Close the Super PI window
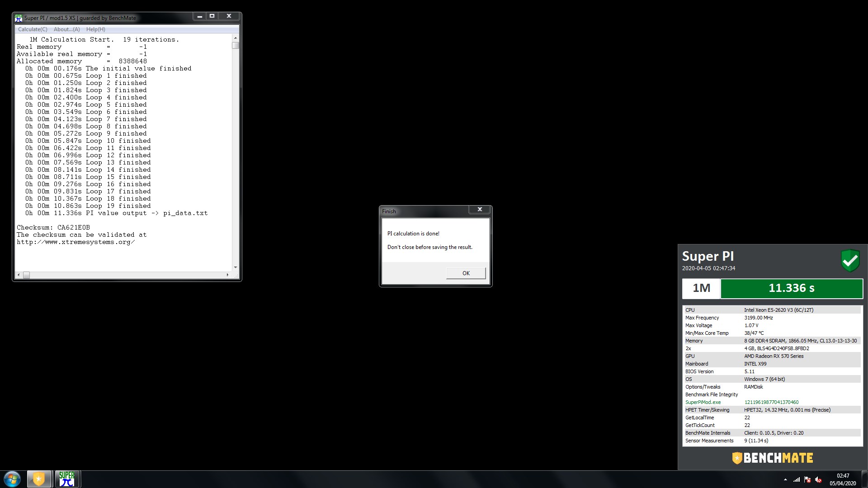The height and width of the screenshot is (488, 868). pos(229,16)
